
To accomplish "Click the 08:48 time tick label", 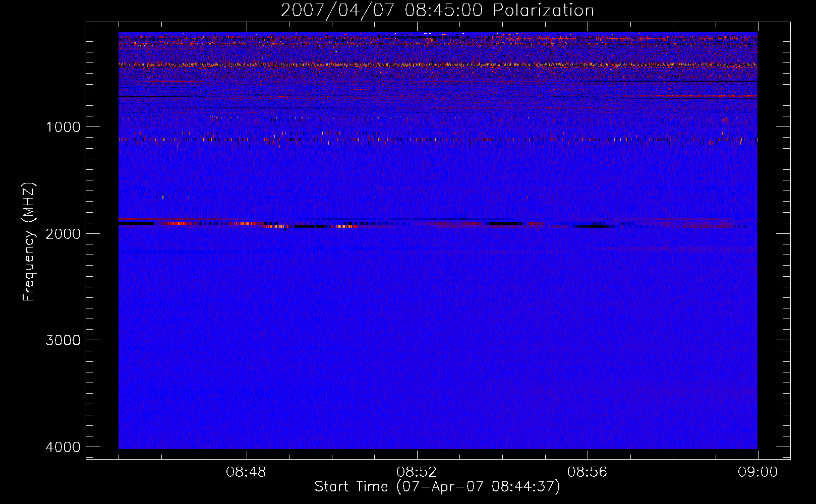I will [x=246, y=472].
